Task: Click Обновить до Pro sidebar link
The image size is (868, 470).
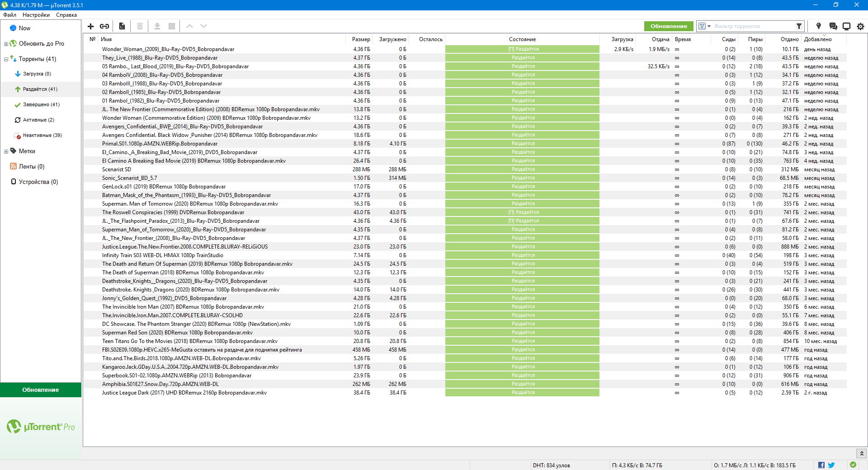Action: pyautogui.click(x=42, y=44)
